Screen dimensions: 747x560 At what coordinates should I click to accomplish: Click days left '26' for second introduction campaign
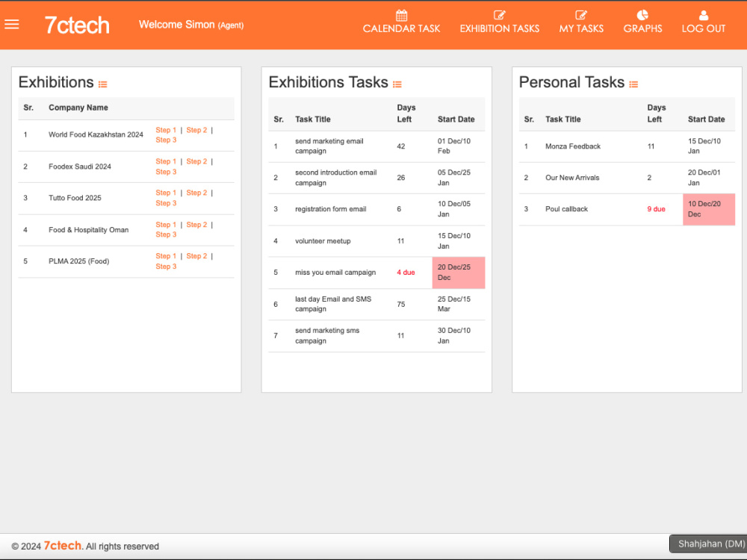point(401,178)
